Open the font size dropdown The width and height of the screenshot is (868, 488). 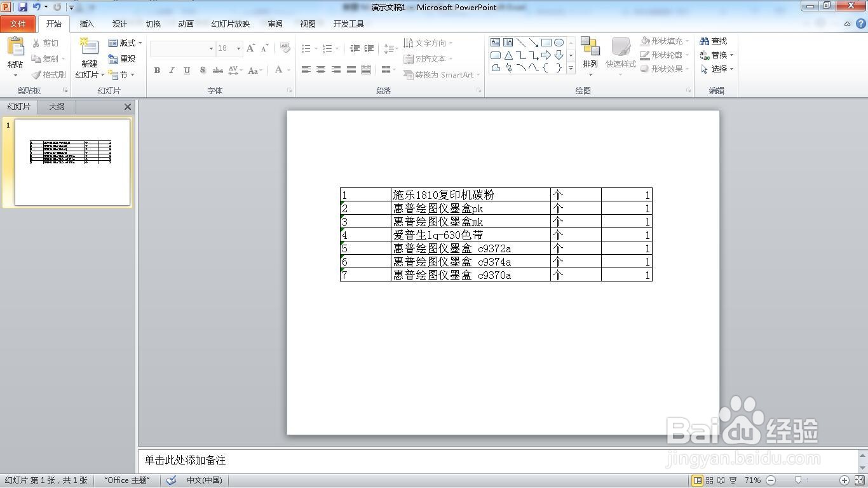coord(238,48)
